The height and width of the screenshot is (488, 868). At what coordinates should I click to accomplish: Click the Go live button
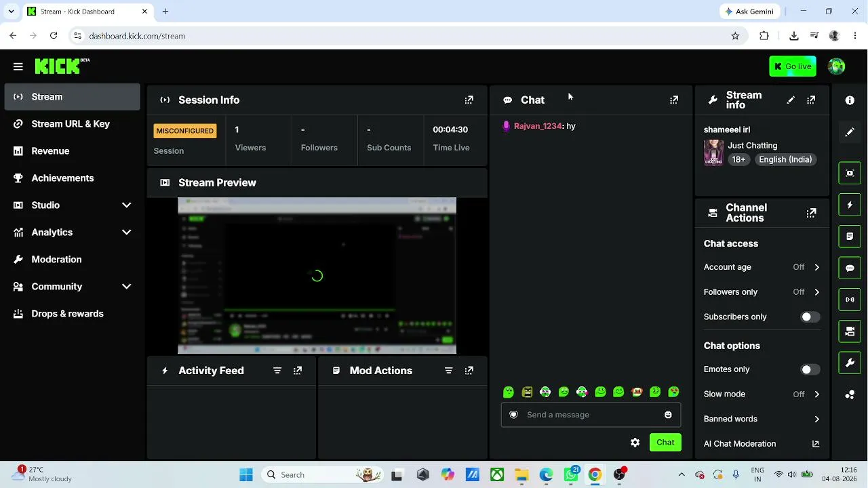(793, 66)
